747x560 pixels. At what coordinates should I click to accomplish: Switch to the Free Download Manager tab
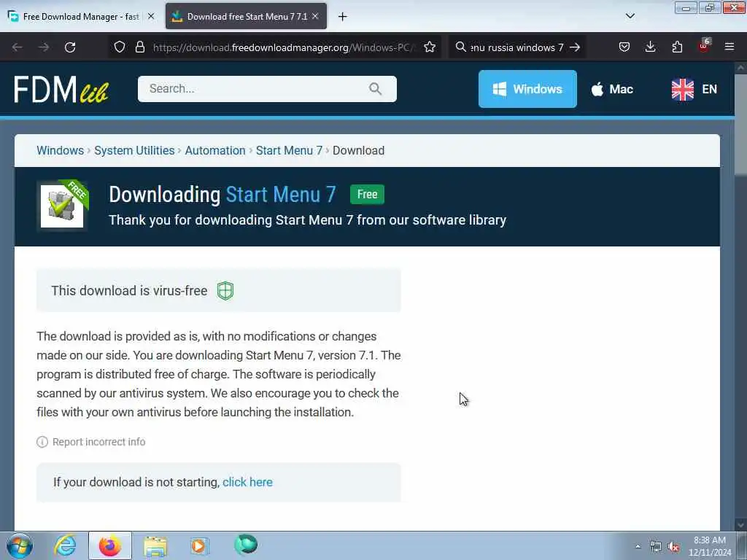click(x=80, y=16)
